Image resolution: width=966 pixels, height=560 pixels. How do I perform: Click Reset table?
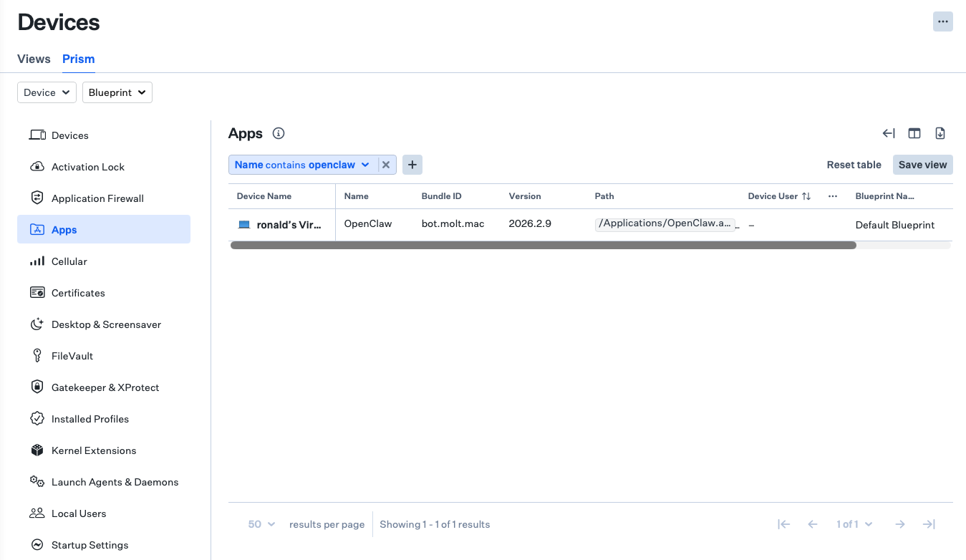pyautogui.click(x=854, y=165)
